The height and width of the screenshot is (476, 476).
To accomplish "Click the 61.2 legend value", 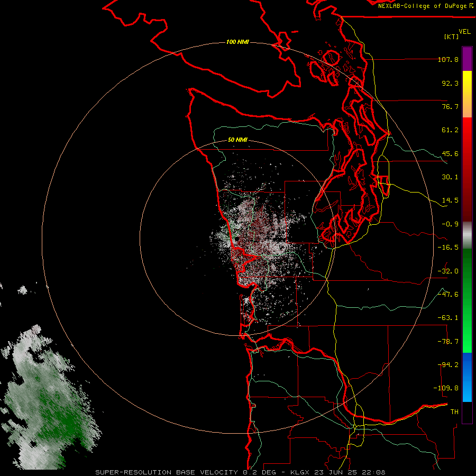I will coord(450,130).
